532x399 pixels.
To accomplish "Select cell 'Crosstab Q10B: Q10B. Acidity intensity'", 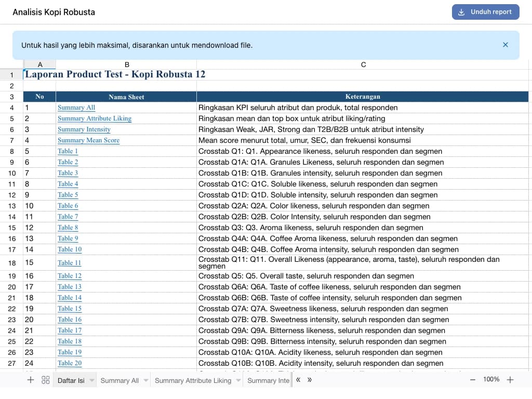I will 363,363.
